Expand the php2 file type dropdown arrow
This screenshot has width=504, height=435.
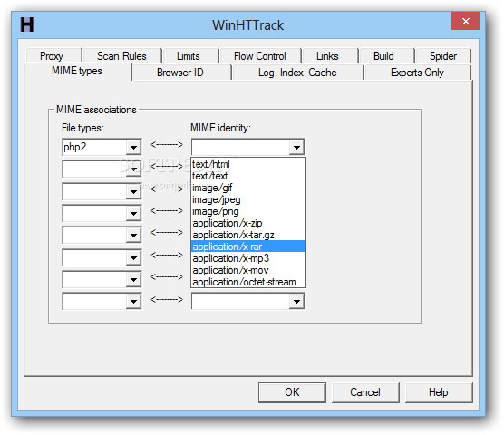[133, 148]
